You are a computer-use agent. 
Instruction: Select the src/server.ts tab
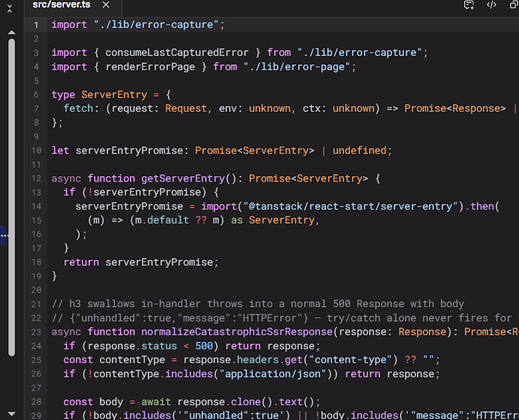click(x=61, y=5)
